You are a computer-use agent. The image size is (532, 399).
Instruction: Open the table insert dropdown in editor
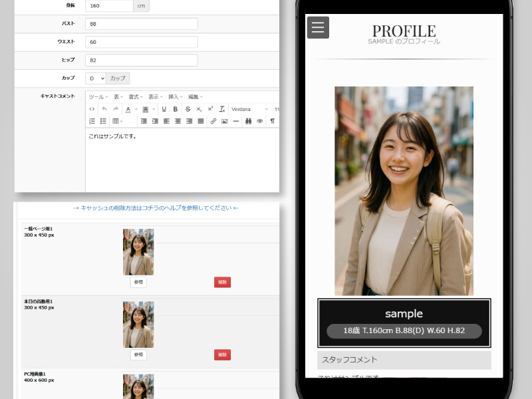tap(118, 121)
